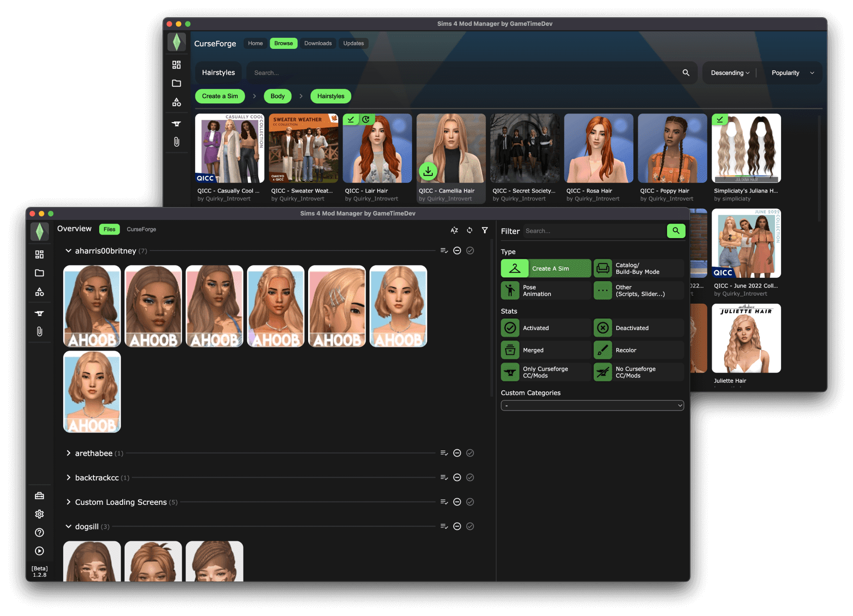Expand the arethabee group
This screenshot has width=853, height=616.
click(x=69, y=453)
